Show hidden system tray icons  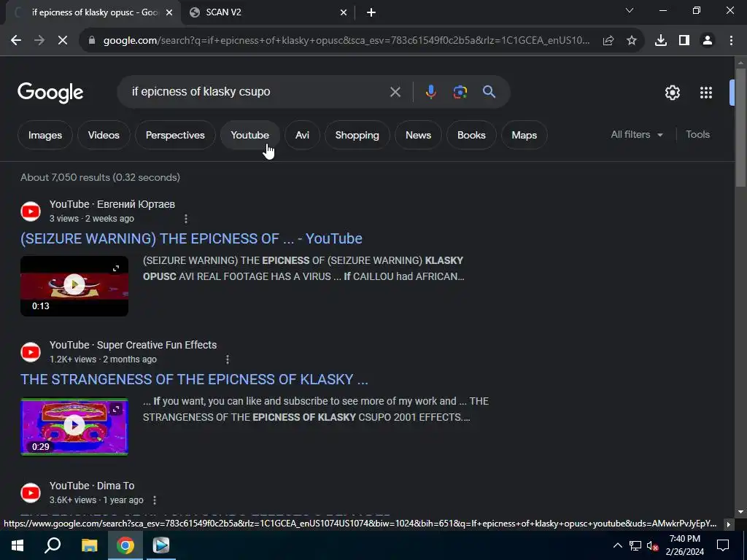[x=617, y=545]
